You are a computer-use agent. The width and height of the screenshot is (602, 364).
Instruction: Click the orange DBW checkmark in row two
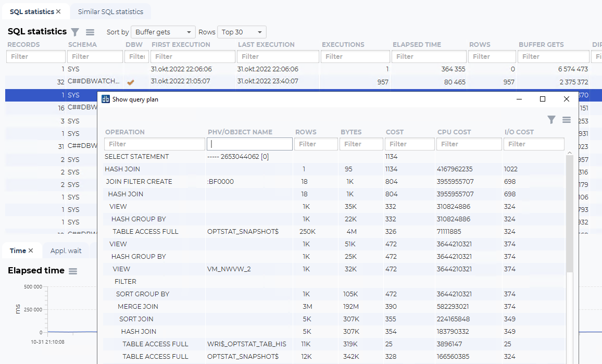point(131,82)
